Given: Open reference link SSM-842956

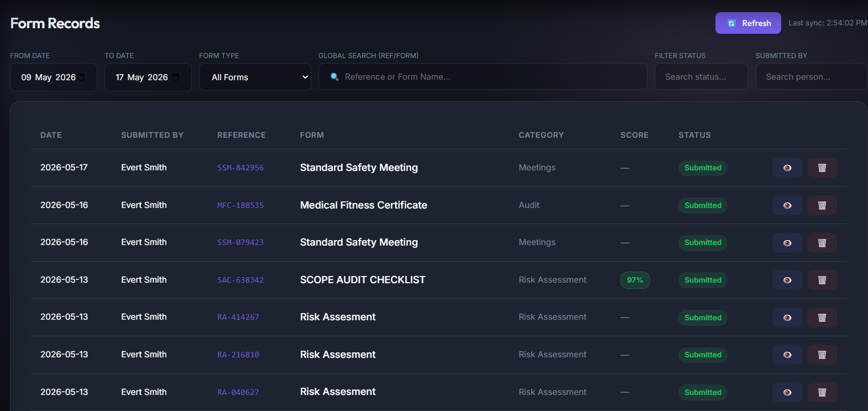Looking at the screenshot, I should [x=240, y=168].
